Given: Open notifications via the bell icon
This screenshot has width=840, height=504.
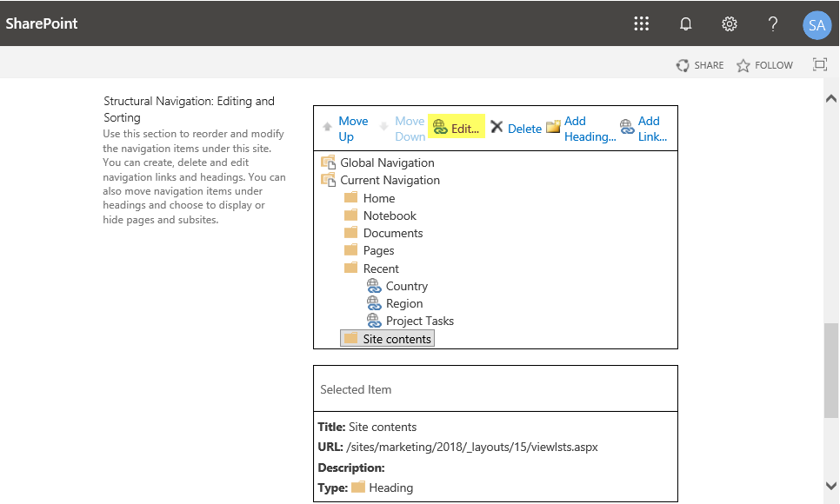Looking at the screenshot, I should (x=685, y=23).
